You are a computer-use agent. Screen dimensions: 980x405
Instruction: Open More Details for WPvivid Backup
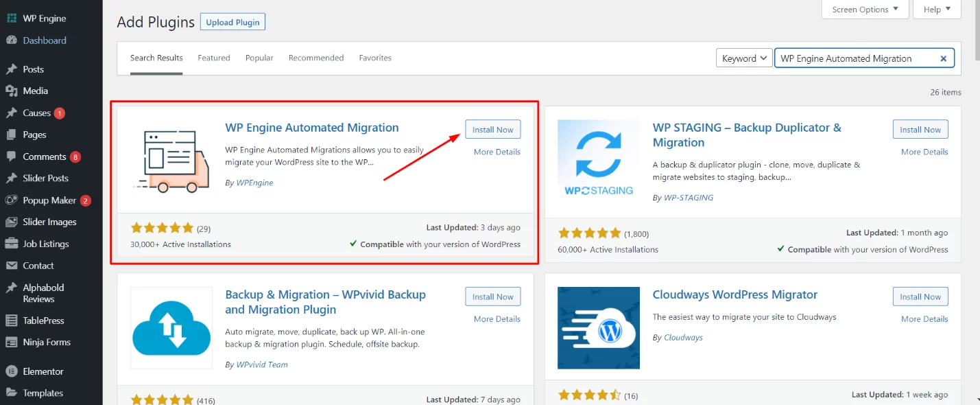coord(497,319)
